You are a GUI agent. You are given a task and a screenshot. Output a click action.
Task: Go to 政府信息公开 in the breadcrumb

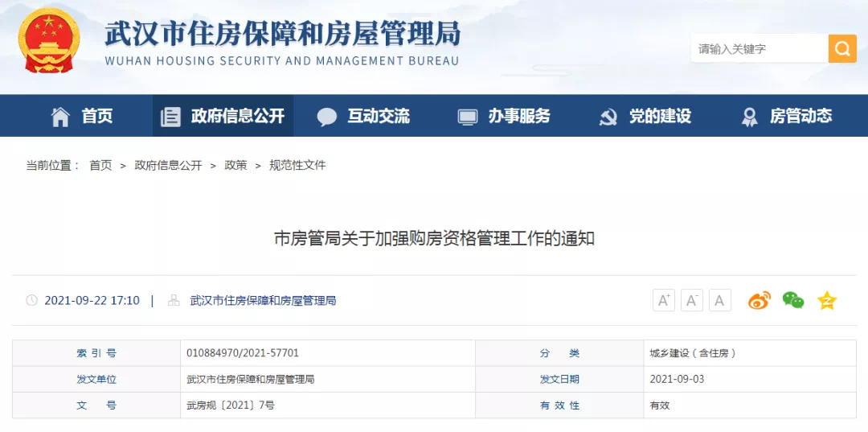click(168, 165)
